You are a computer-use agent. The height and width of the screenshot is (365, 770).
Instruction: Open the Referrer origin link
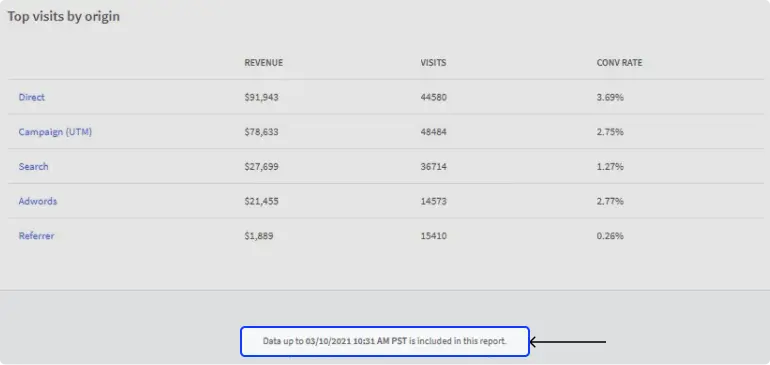pos(36,236)
